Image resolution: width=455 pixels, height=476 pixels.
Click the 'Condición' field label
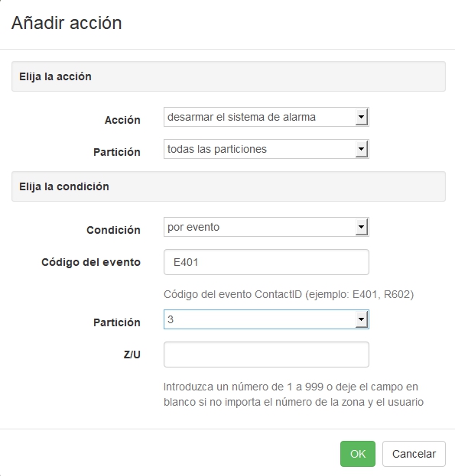113,230
